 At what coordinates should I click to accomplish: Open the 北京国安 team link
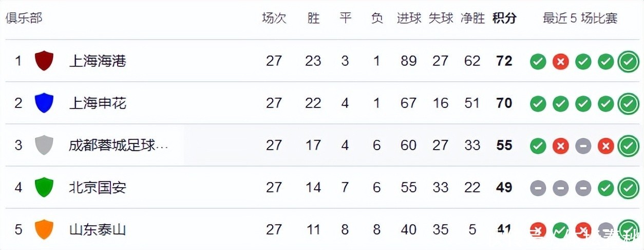coord(98,187)
